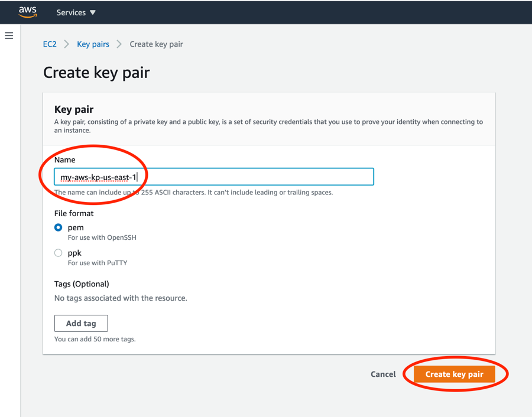The width and height of the screenshot is (532, 417).
Task: Click the AWS logo to go home
Action: [x=28, y=11]
